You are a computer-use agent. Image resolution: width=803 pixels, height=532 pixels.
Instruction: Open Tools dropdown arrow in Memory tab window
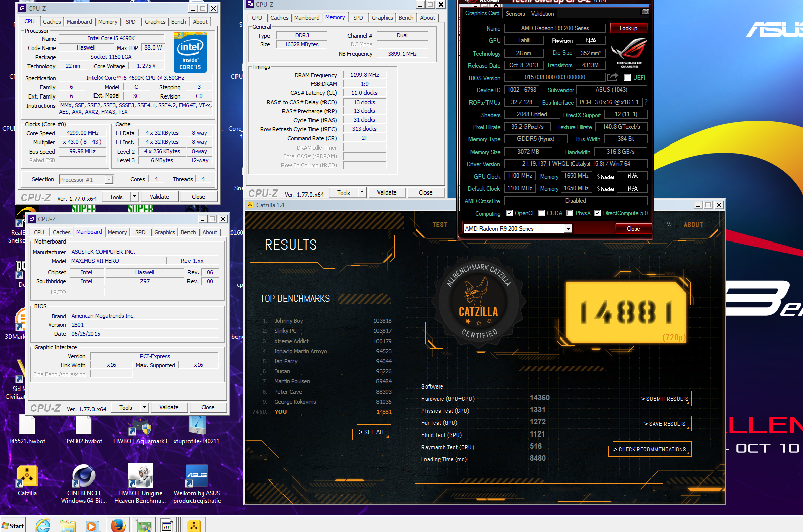(x=362, y=192)
